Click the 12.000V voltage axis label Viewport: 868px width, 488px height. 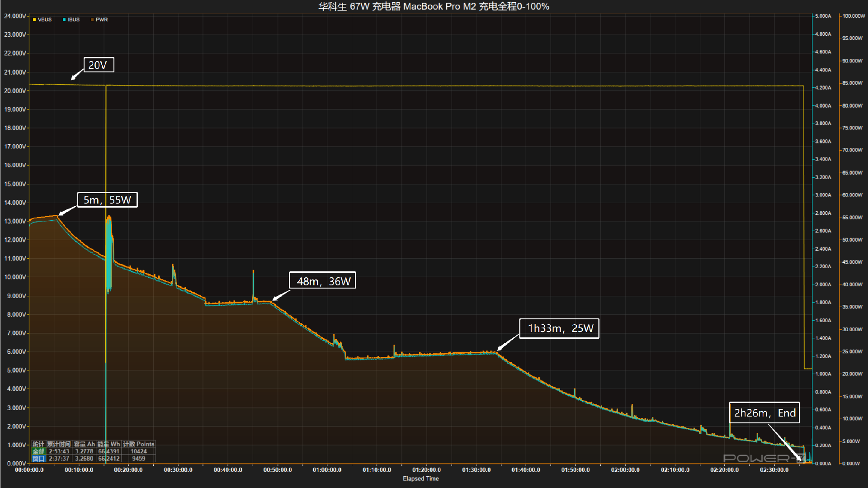(15, 240)
